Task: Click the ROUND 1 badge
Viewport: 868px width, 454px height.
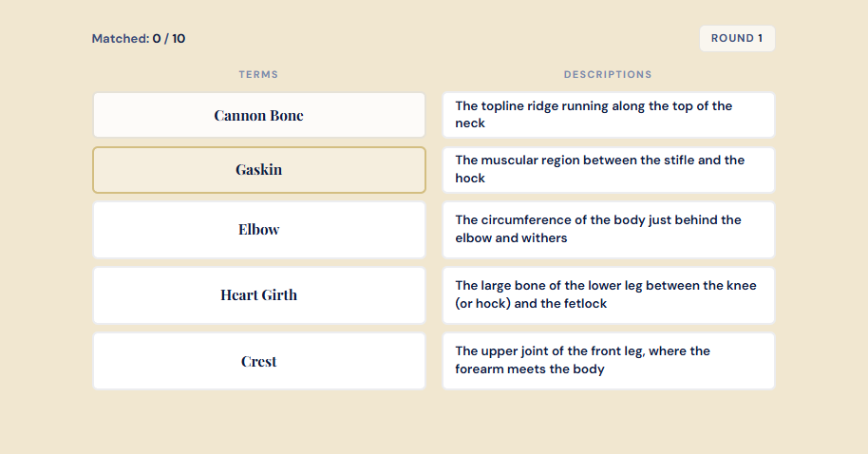Action: pos(737,38)
